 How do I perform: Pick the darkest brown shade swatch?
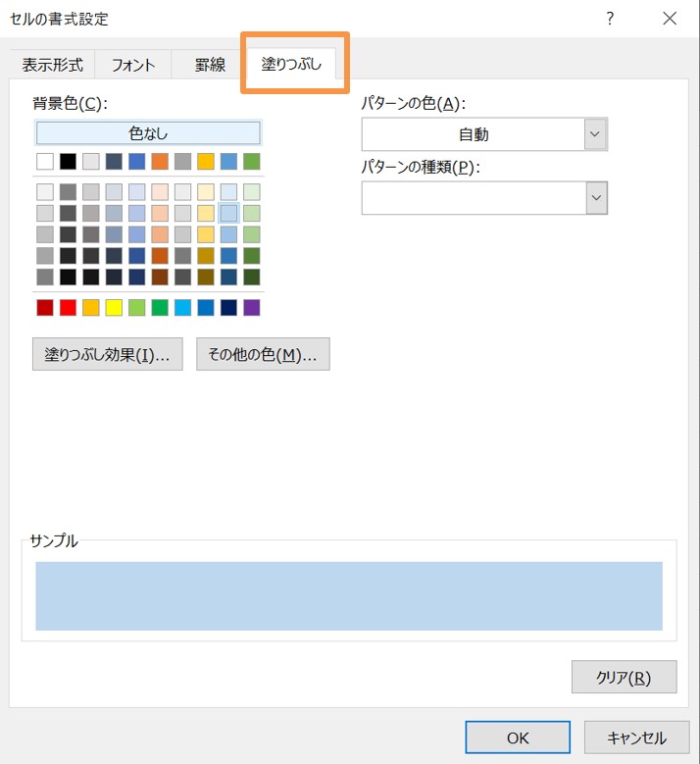point(160,277)
